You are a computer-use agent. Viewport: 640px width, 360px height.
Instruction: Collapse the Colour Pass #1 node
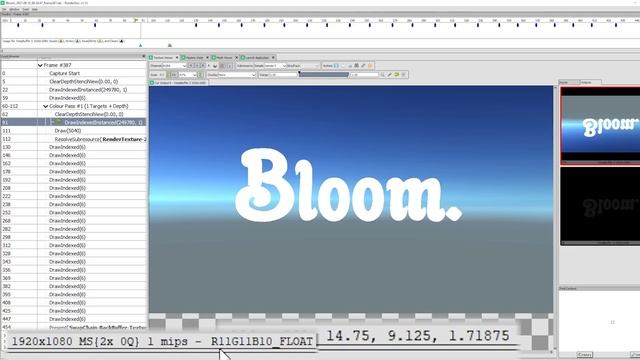45,106
